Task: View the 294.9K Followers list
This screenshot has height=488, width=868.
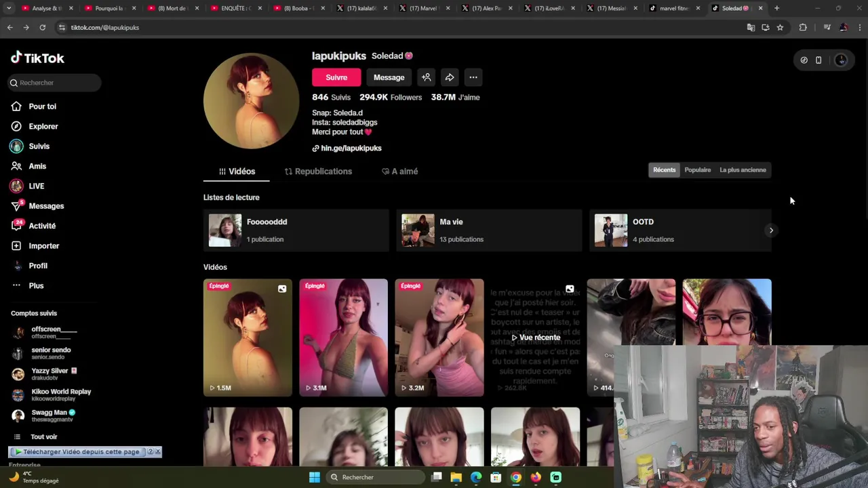Action: pos(391,98)
